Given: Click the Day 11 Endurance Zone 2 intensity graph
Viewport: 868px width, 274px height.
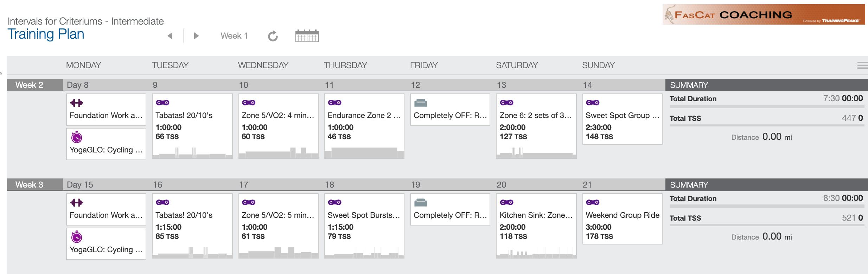Looking at the screenshot, I should (364, 153).
